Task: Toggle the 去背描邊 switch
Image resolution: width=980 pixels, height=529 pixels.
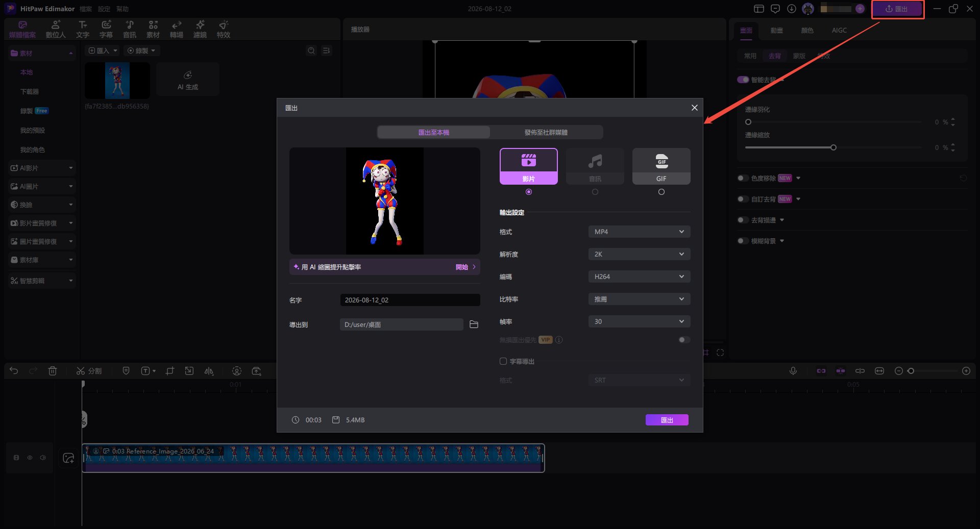Action: (743, 220)
